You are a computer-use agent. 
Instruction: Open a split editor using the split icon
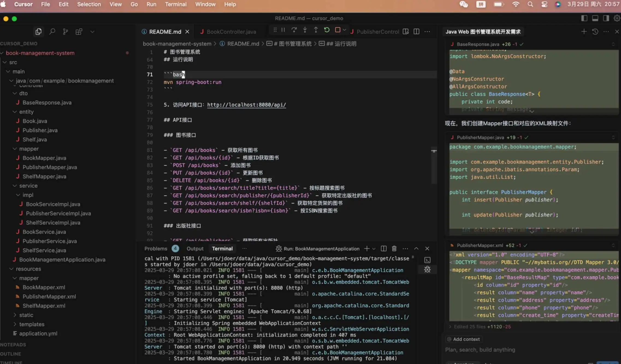tap(416, 31)
